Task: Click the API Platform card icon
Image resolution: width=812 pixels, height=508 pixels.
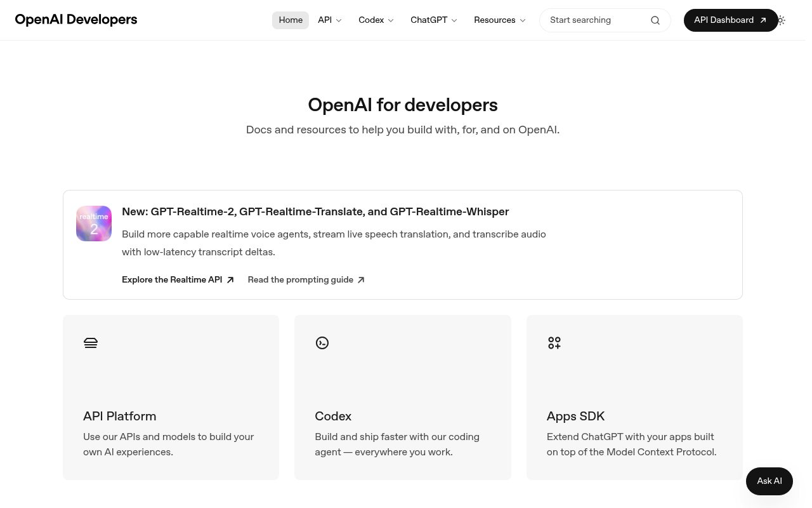Action: pyautogui.click(x=91, y=343)
